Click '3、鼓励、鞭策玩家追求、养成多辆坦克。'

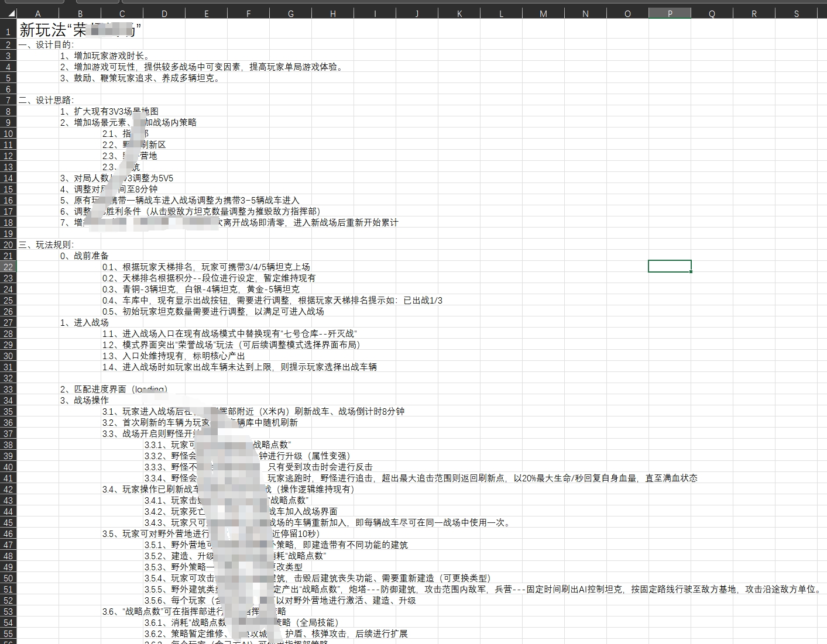140,78
